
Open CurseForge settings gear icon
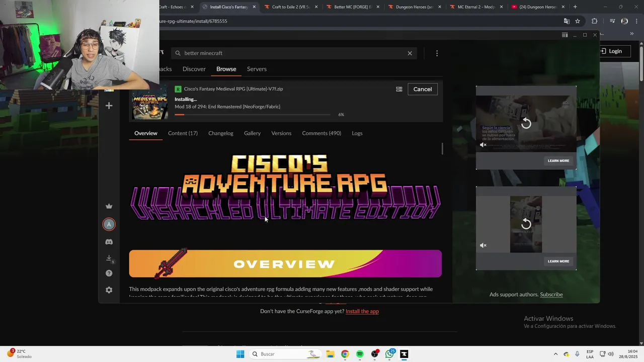coord(109,290)
